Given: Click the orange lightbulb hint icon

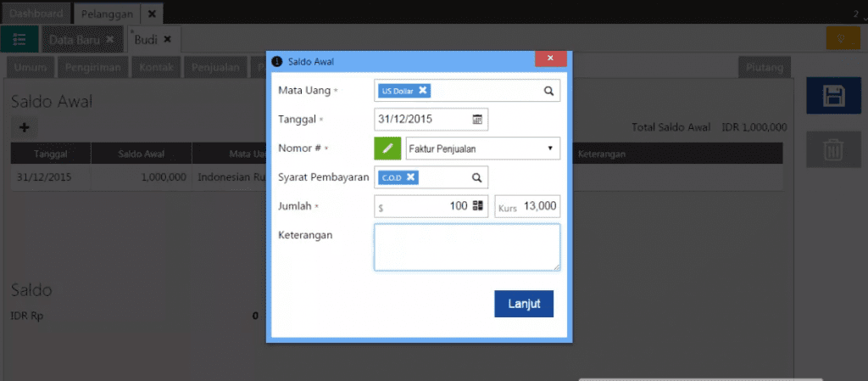Looking at the screenshot, I should 843,39.
